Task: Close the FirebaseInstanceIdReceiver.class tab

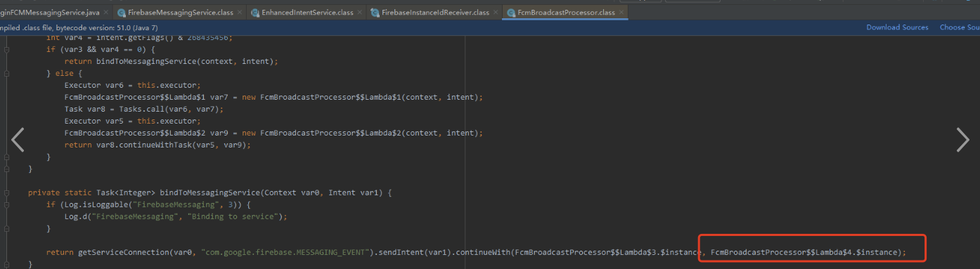Action: pyautogui.click(x=496, y=13)
